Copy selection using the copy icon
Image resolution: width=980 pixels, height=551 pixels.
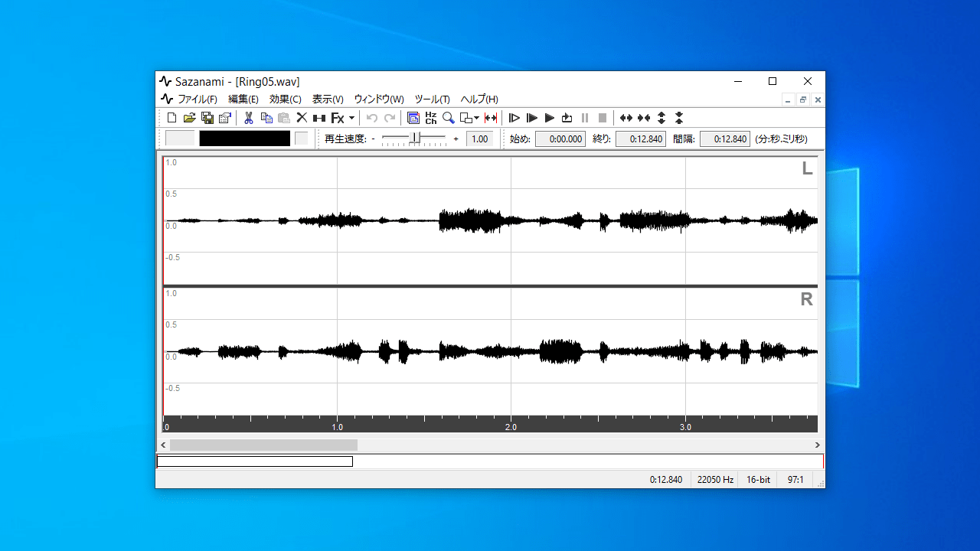266,118
